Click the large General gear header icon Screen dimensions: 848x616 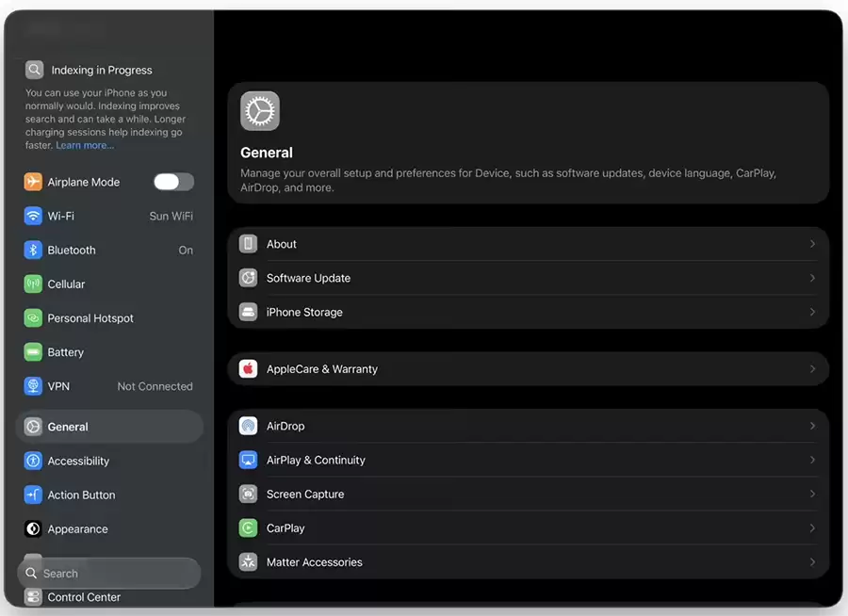coord(260,111)
